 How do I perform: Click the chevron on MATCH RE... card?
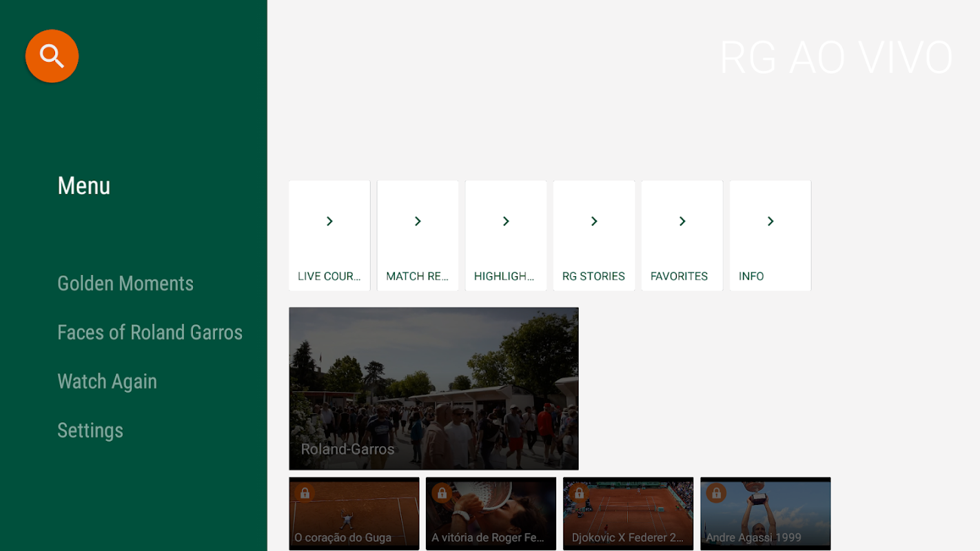click(418, 221)
